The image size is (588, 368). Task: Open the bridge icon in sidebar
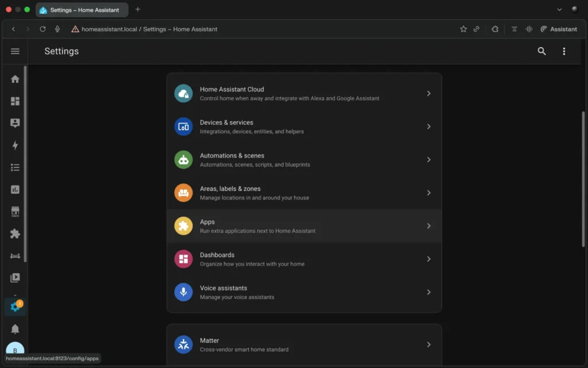15,256
